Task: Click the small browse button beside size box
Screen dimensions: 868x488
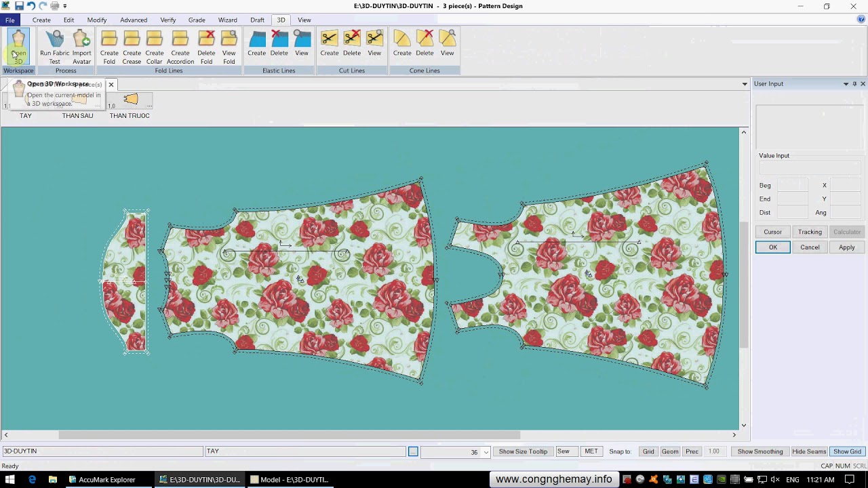Action: click(413, 451)
